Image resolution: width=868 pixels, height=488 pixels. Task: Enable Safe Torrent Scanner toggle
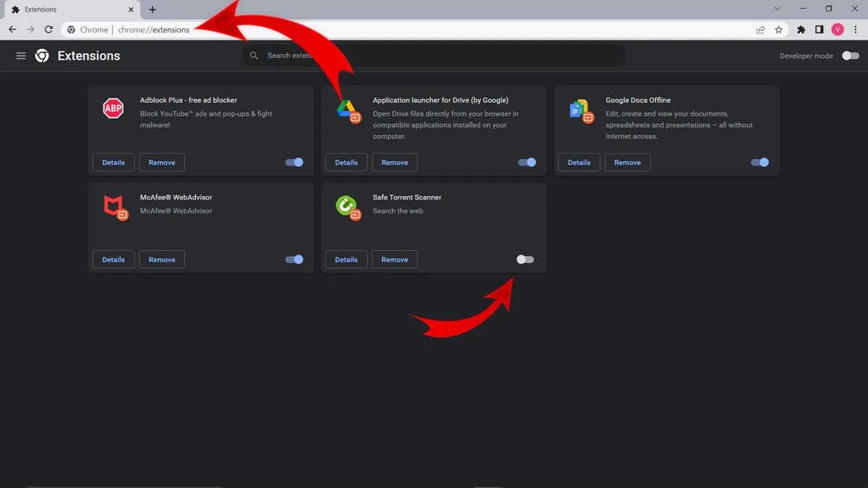coord(525,260)
